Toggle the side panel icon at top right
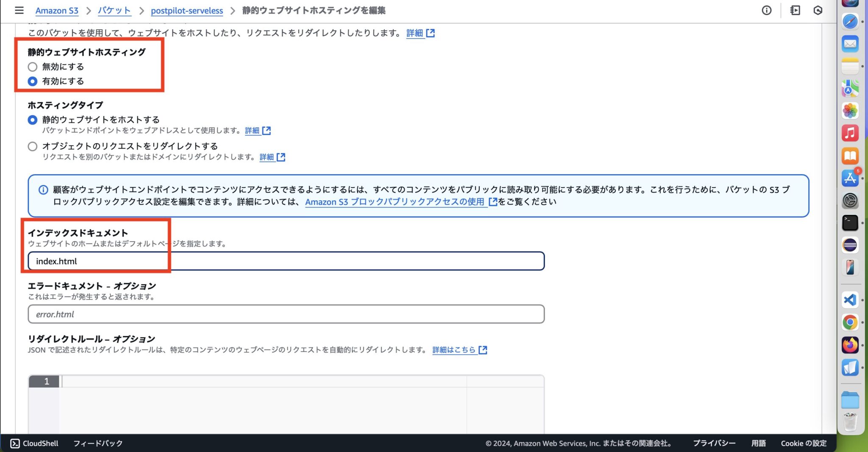The height and width of the screenshot is (452, 868). point(795,11)
